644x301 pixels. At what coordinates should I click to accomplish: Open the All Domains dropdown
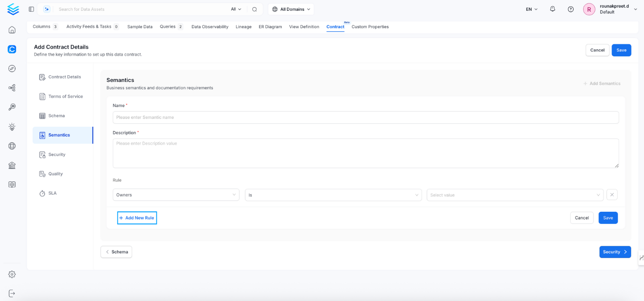point(291,9)
